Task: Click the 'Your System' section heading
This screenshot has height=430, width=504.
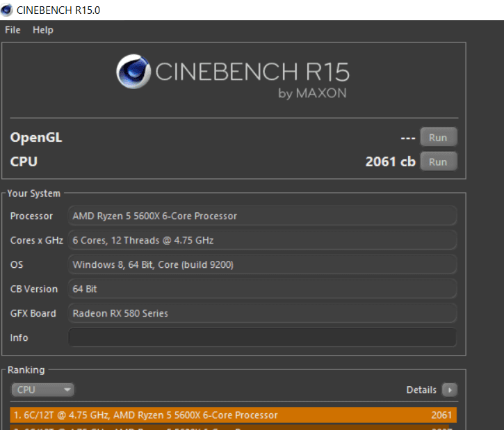Action: click(34, 193)
